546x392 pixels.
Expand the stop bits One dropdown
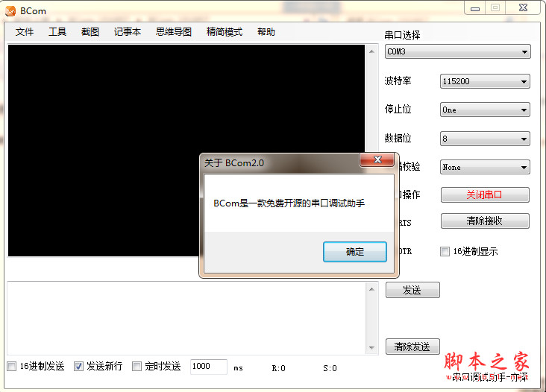pos(485,110)
